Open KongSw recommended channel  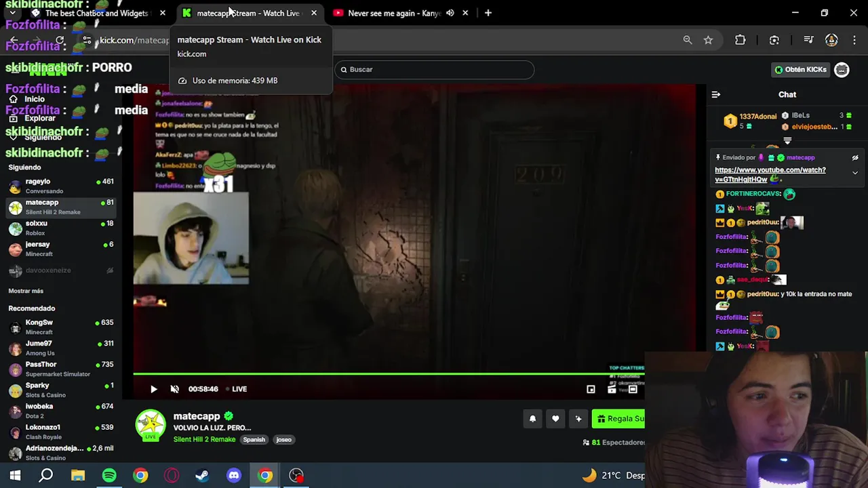[61, 327]
